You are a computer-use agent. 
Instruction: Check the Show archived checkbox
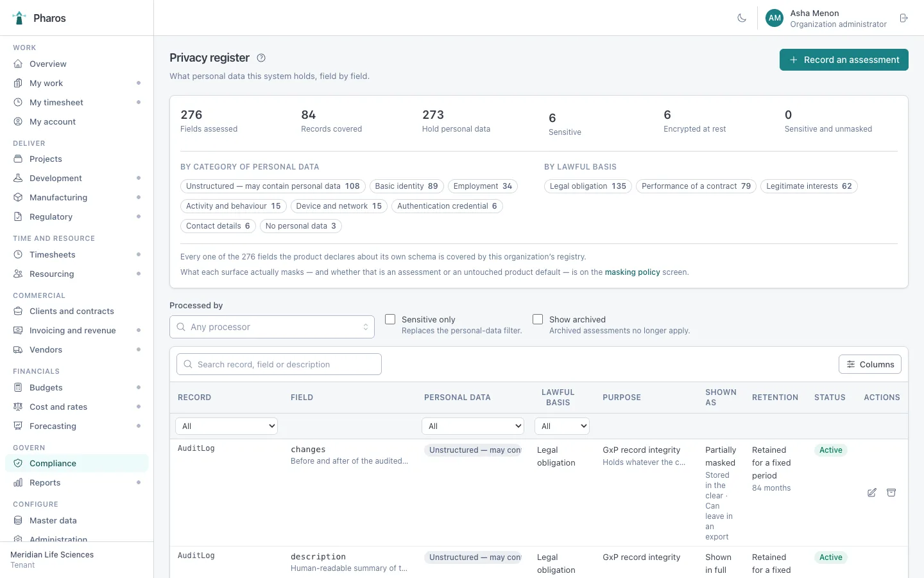tap(538, 319)
